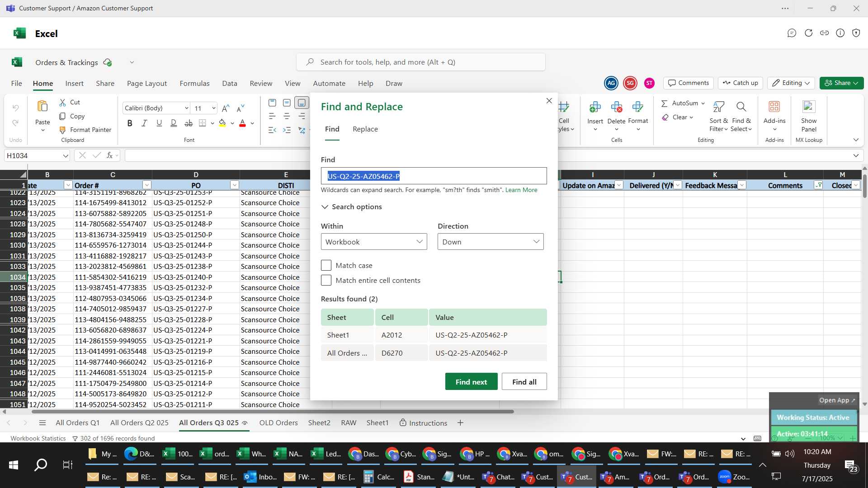Click the refresh icon in Teams header
The width and height of the screenshot is (868, 488).
tap(809, 33)
